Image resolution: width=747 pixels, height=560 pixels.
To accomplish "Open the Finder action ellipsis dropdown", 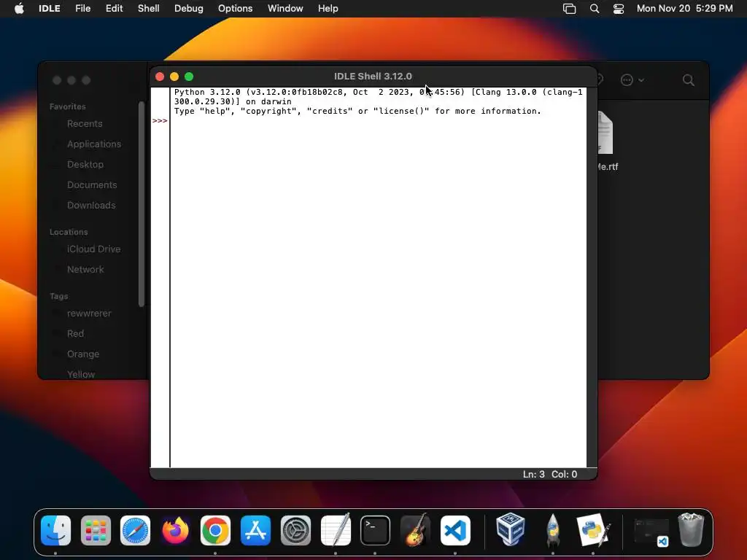I will pos(632,80).
